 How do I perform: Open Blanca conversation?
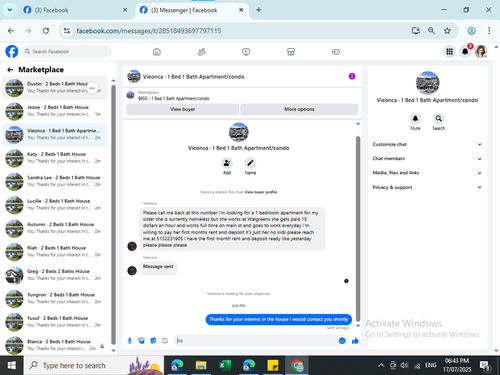[x=55, y=345]
